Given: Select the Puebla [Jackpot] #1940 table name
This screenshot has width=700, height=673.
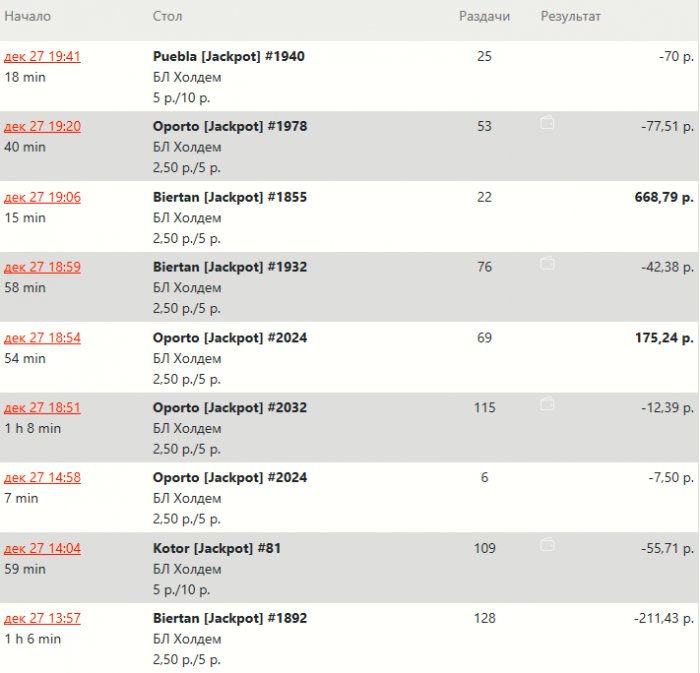Looking at the screenshot, I should coord(229,57).
